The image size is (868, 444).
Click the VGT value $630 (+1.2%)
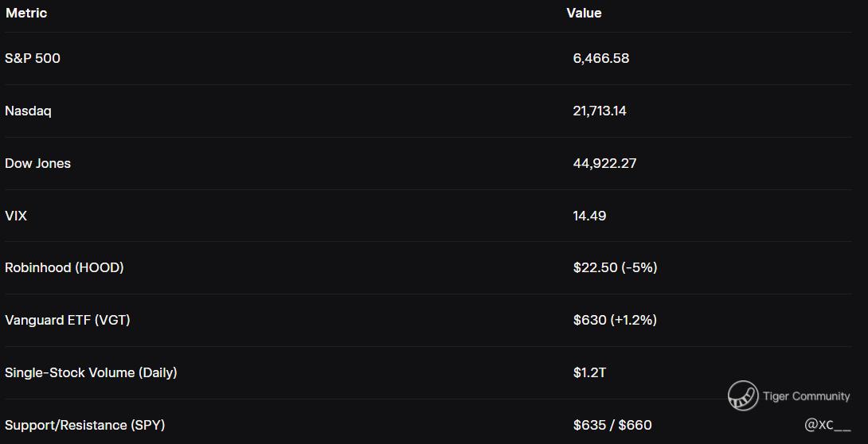point(615,320)
